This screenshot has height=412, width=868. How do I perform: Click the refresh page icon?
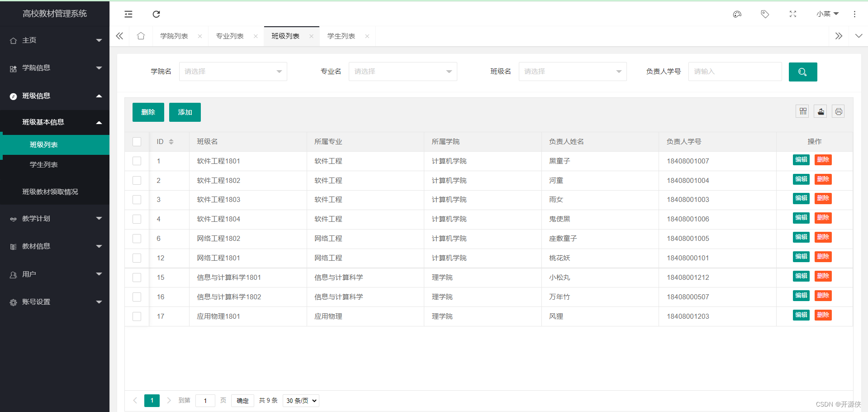coord(157,14)
